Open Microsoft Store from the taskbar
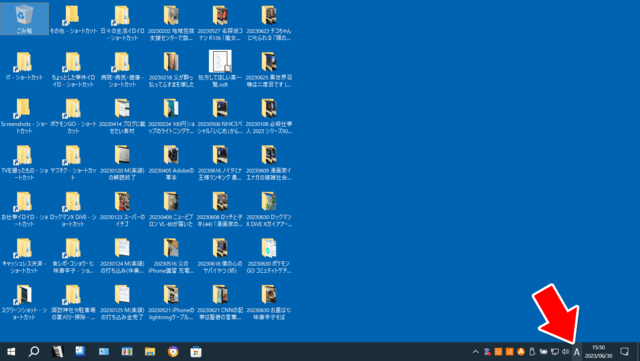 pos(196,352)
